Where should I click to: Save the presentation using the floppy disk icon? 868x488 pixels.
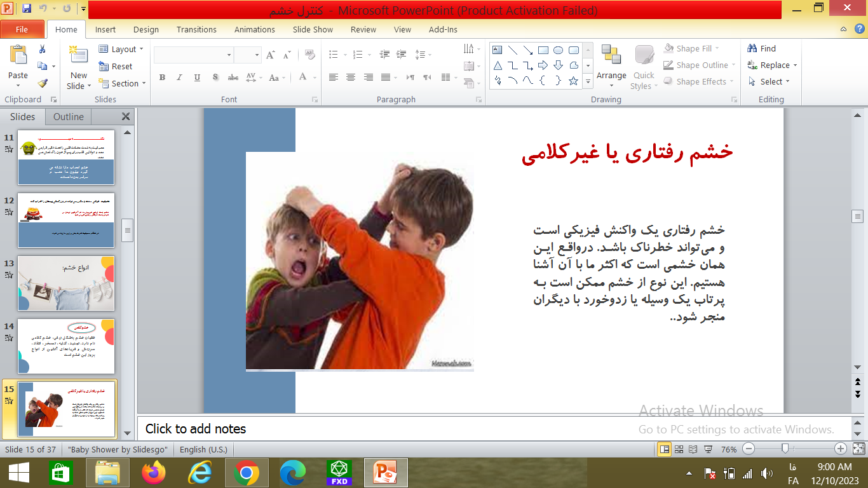[27, 9]
